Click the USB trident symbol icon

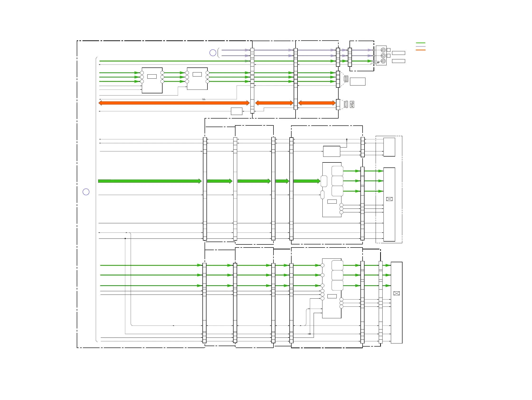point(352,104)
